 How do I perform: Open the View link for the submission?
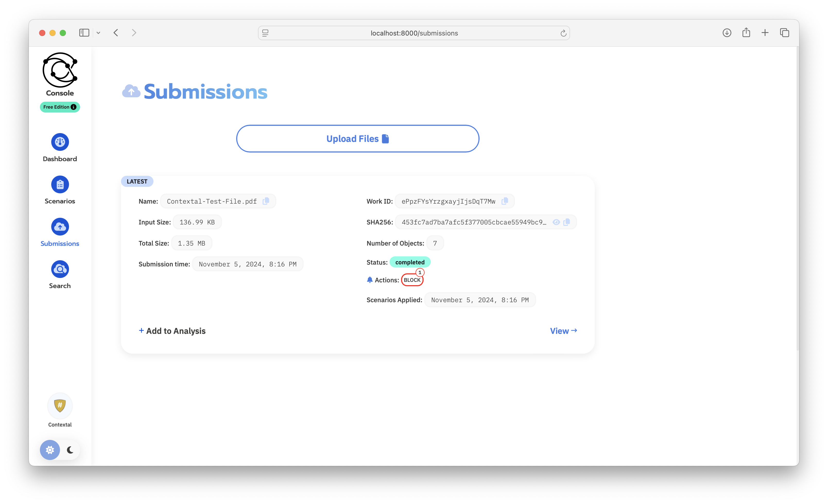[x=563, y=331]
